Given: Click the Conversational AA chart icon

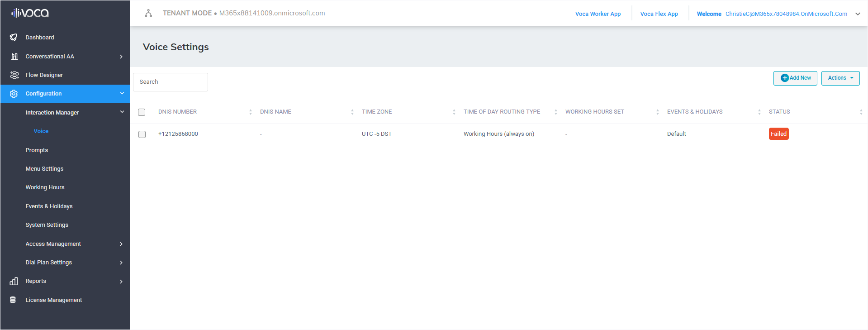Looking at the screenshot, I should click(14, 57).
